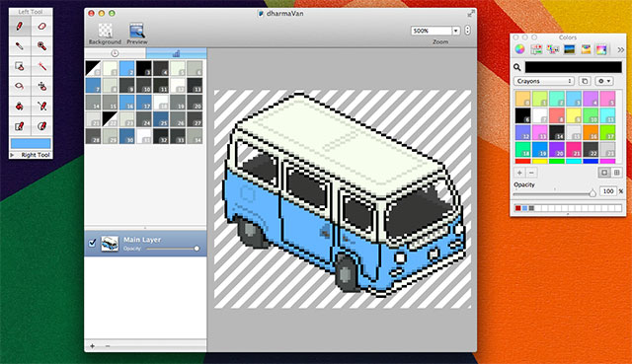This screenshot has width=632, height=364.
Task: Select document palette swatch 25
Action: click(x=161, y=119)
